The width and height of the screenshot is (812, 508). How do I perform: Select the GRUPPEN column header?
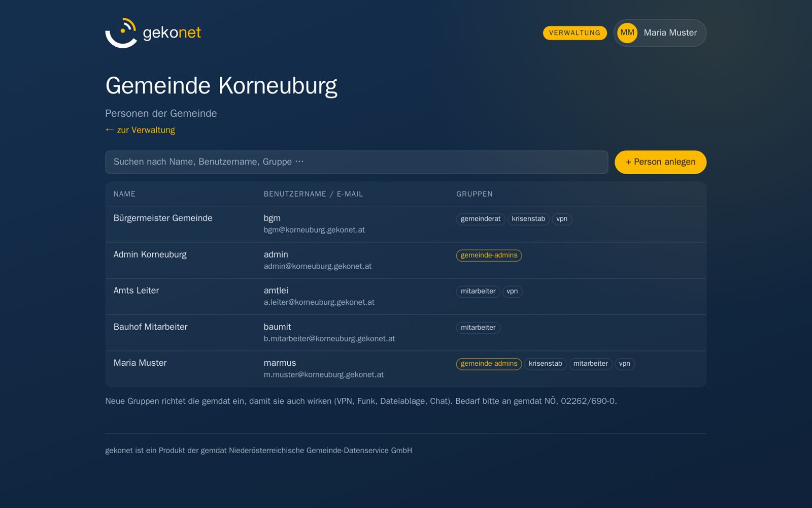474,194
